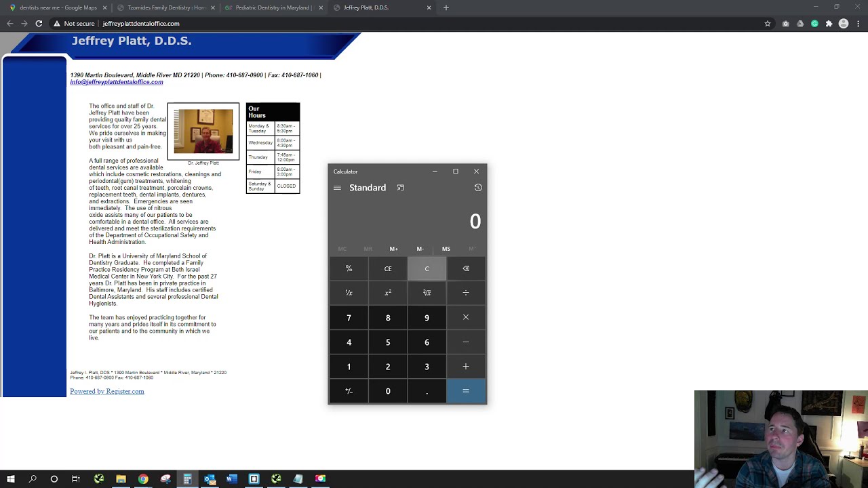This screenshot has width=868, height=488.
Task: Click the M- memory subtract button
Action: (420, 249)
